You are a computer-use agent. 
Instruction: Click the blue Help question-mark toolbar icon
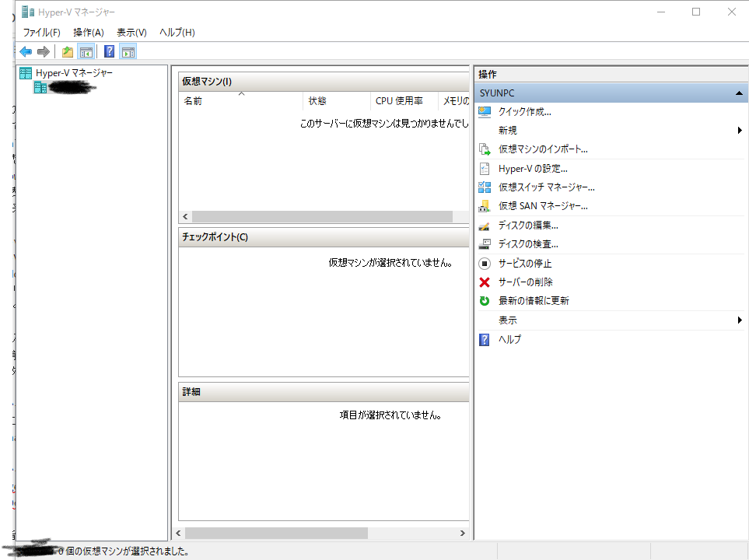click(110, 51)
